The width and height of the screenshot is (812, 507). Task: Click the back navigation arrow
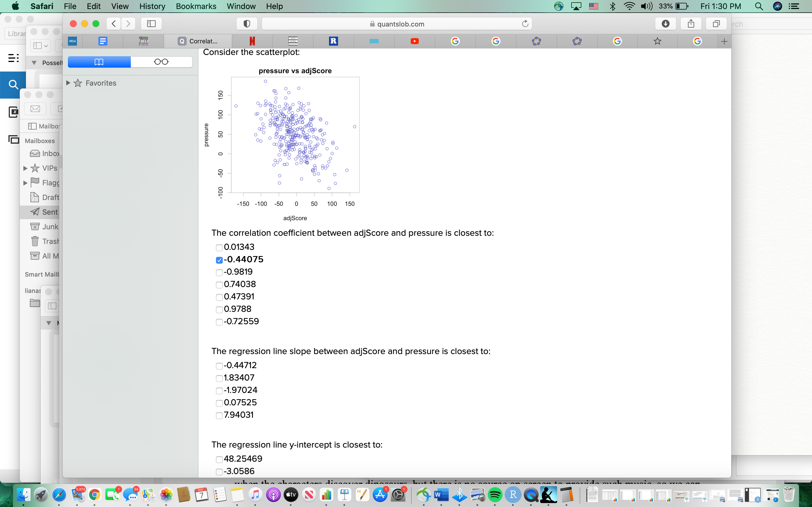click(113, 23)
